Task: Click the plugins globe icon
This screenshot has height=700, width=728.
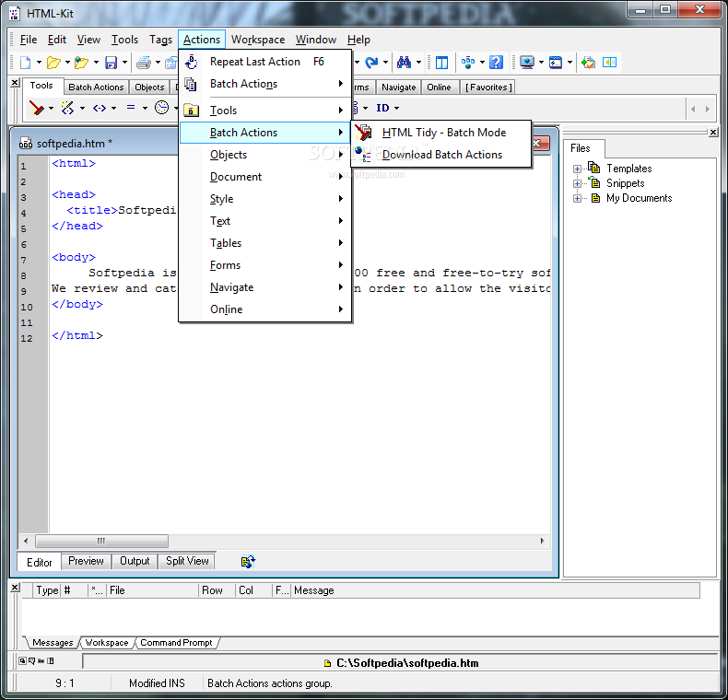Action: coord(468,63)
